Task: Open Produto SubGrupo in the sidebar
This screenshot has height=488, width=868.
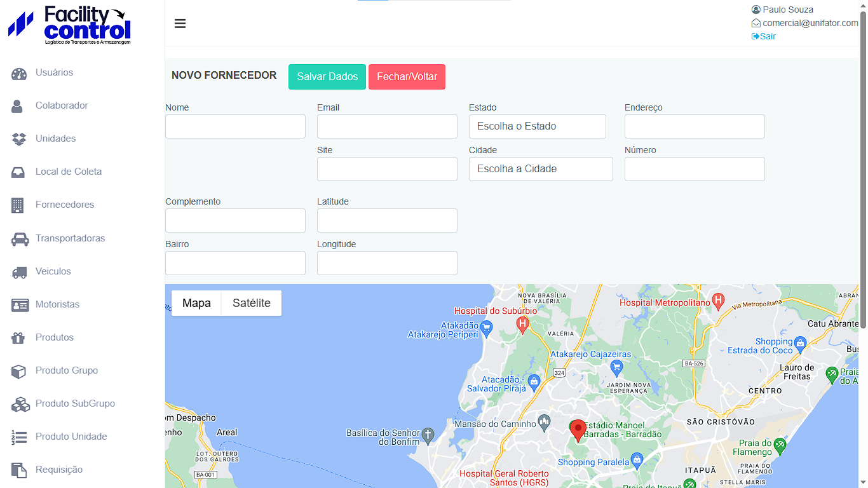Action: point(75,403)
